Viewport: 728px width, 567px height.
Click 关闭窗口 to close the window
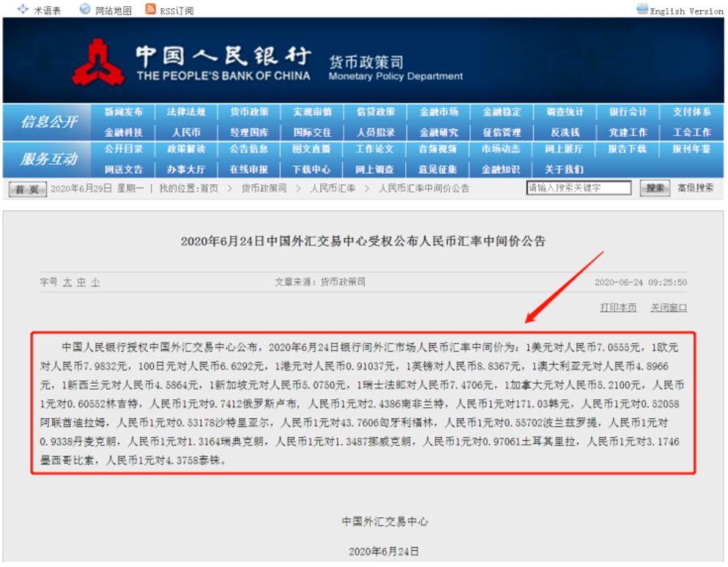(x=669, y=308)
